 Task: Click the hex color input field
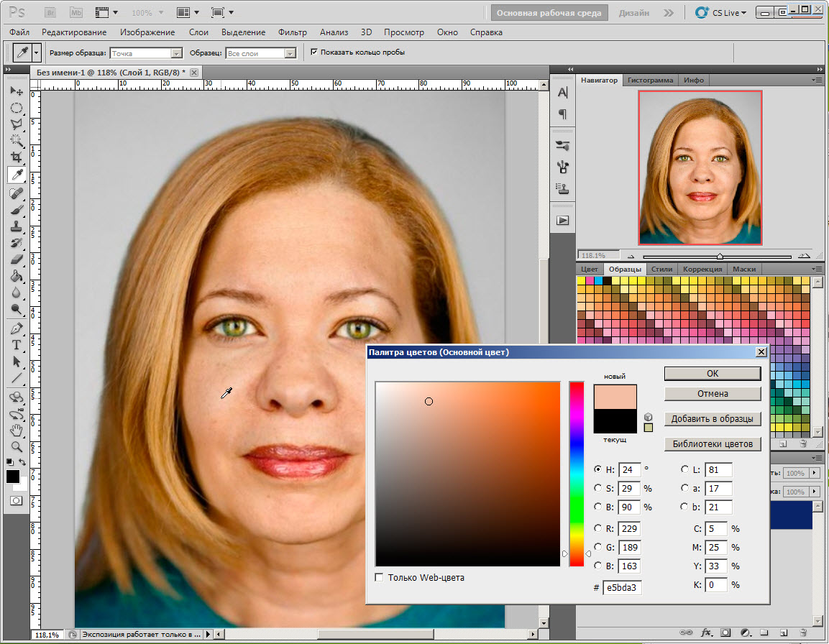622,587
